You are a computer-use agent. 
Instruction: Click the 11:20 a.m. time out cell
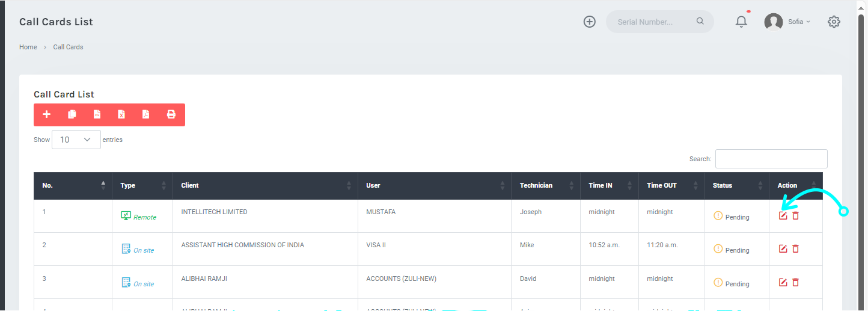click(662, 245)
